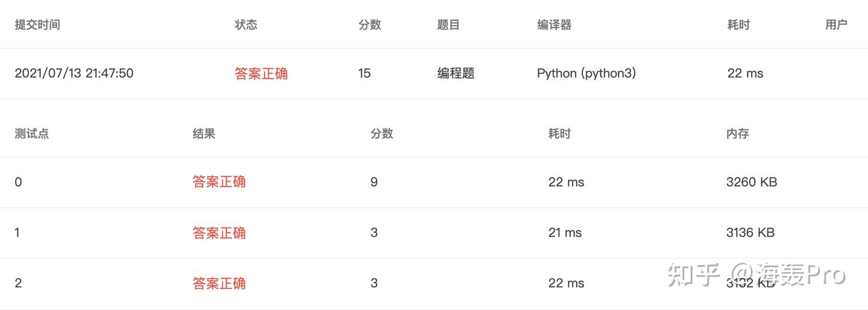
Task: Click the 耗时 header in the test point table
Action: pos(559,134)
